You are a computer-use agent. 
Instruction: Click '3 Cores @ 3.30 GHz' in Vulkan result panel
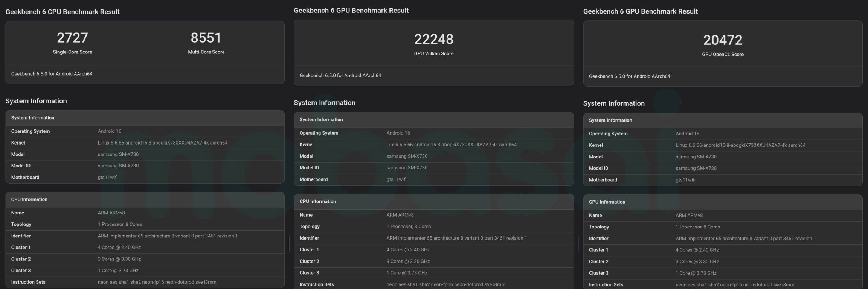click(x=408, y=261)
